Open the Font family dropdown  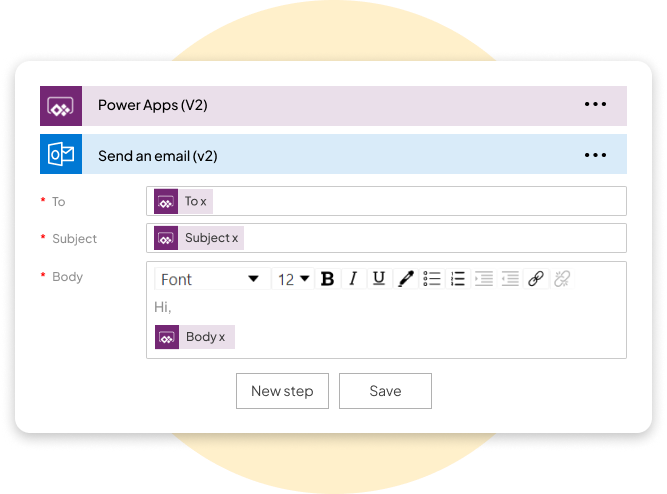pyautogui.click(x=210, y=279)
